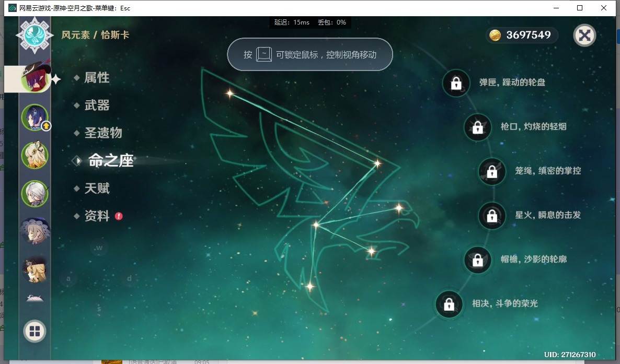Click the keyboard key icon in hint banner
This screenshot has width=620, height=364.
pyautogui.click(x=264, y=54)
